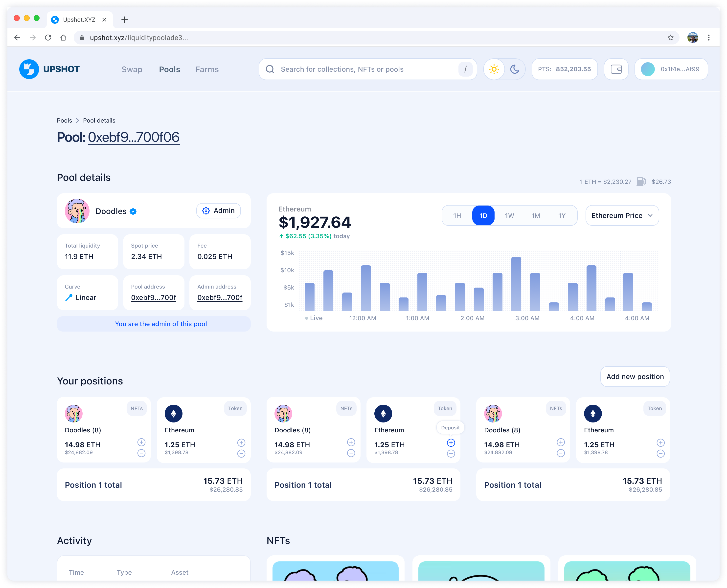Open the Admin settings button
The image size is (727, 588).
tap(219, 211)
